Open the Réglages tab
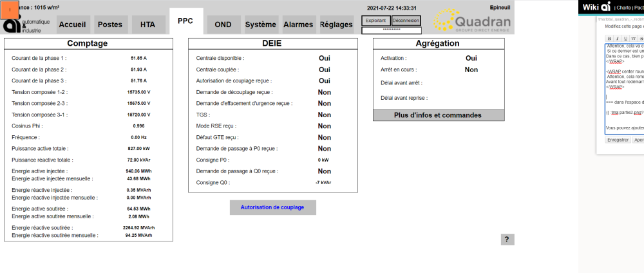Viewport: 644px width, 273px height. 336,24
